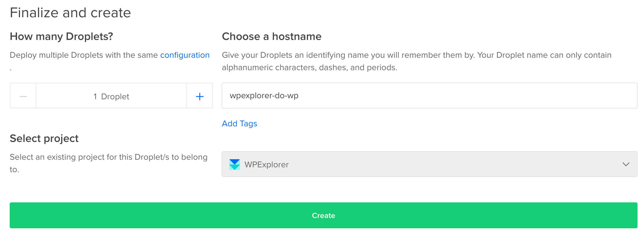
Task: Click the '1 Droplet' count field
Action: pyautogui.click(x=111, y=96)
